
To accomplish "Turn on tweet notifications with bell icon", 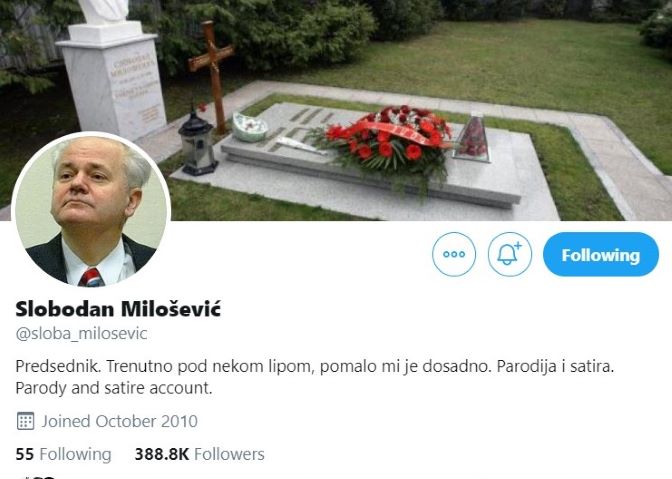I will [510, 254].
